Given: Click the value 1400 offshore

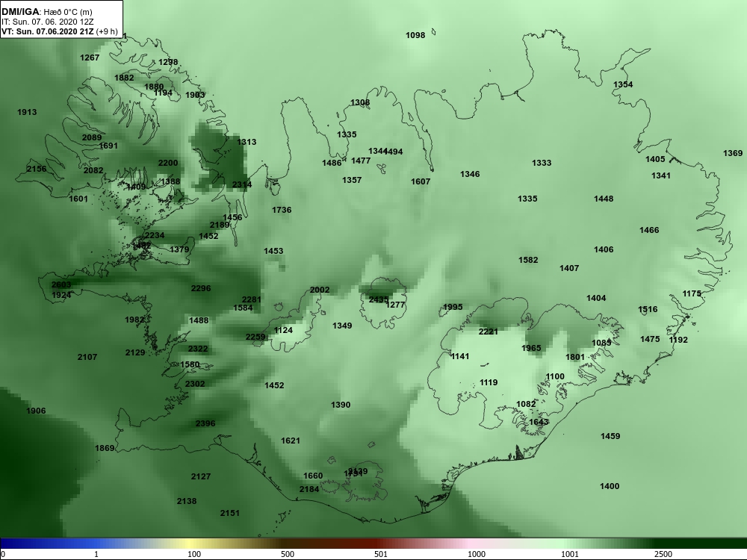Looking at the screenshot, I should pos(610,486).
